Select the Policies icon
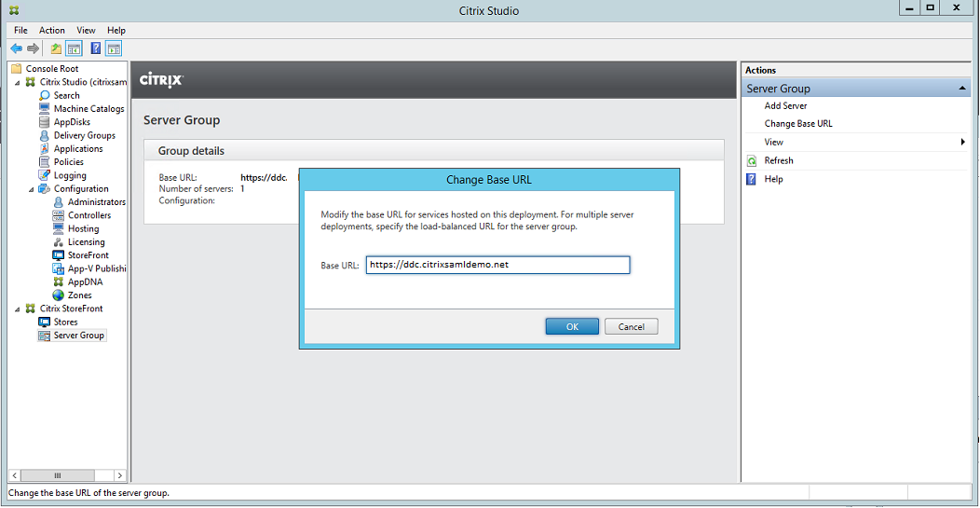 point(45,162)
